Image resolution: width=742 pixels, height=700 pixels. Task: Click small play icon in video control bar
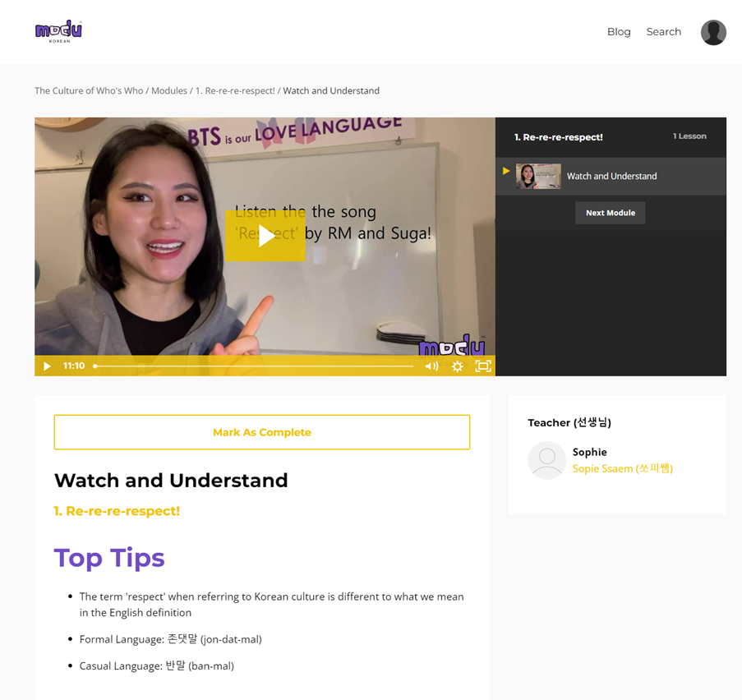(x=47, y=366)
